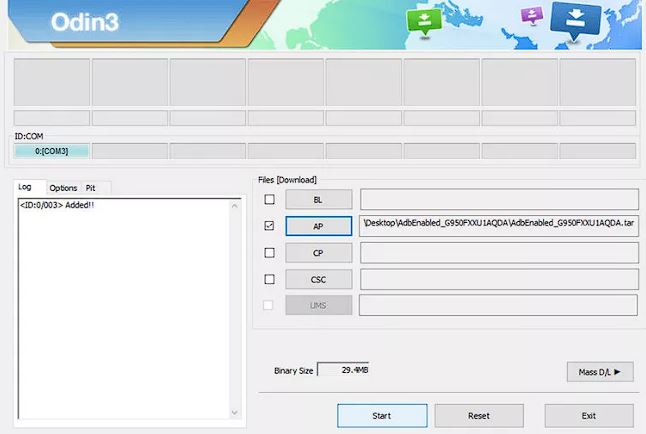Click the Start button to begin flashing
This screenshot has height=434, width=646.
[382, 415]
